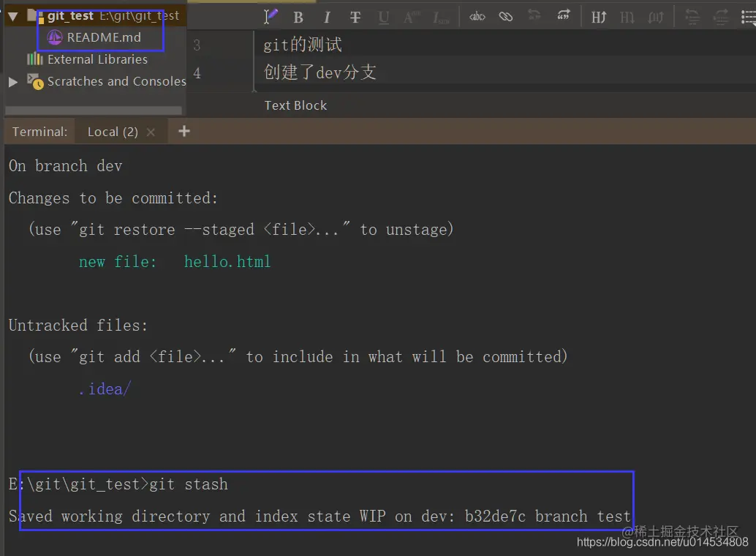
Task: Click the bullet list icon
Action: 748,18
